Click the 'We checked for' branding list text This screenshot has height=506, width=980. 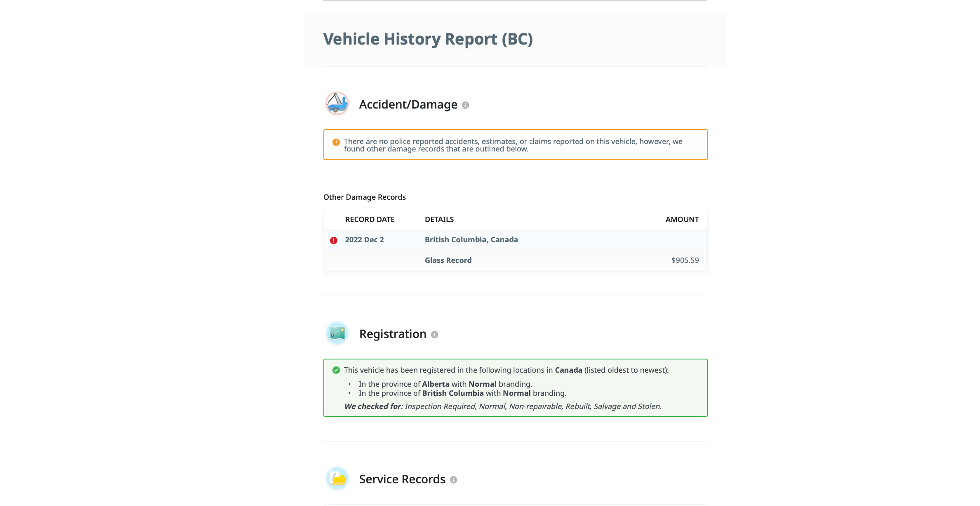[x=503, y=407]
